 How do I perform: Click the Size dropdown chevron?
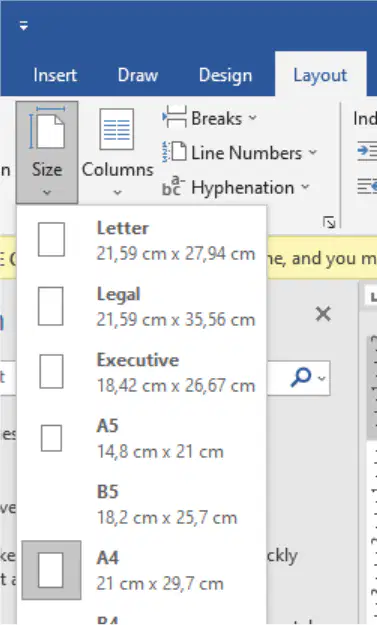(47, 193)
